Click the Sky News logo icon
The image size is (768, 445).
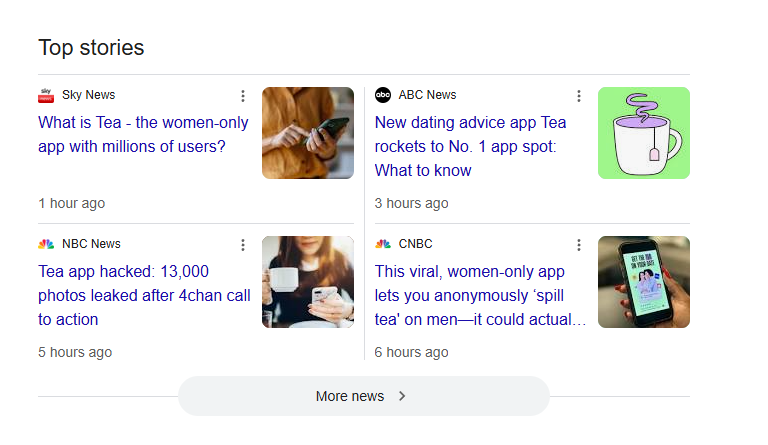coord(46,95)
